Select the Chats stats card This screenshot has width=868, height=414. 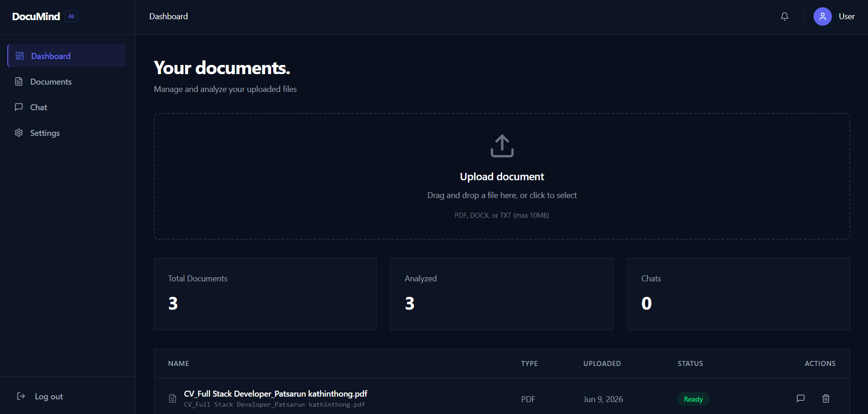point(738,294)
